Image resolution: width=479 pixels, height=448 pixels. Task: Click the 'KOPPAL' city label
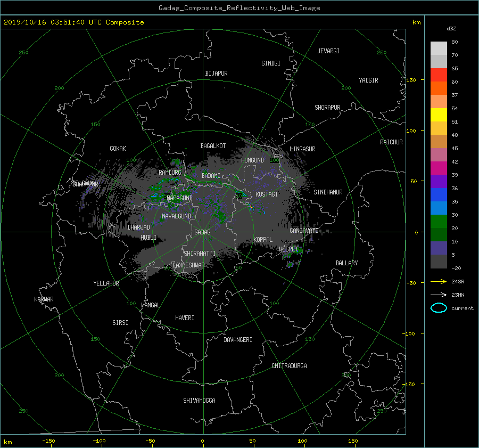click(263, 240)
